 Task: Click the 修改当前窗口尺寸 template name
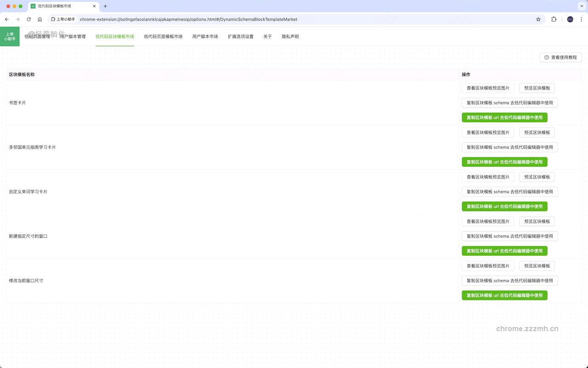point(26,281)
